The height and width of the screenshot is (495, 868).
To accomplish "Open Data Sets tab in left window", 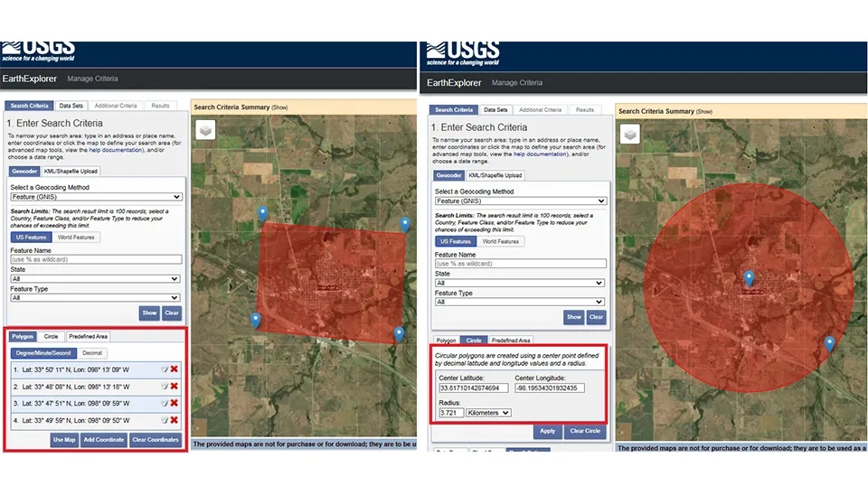I will click(71, 106).
